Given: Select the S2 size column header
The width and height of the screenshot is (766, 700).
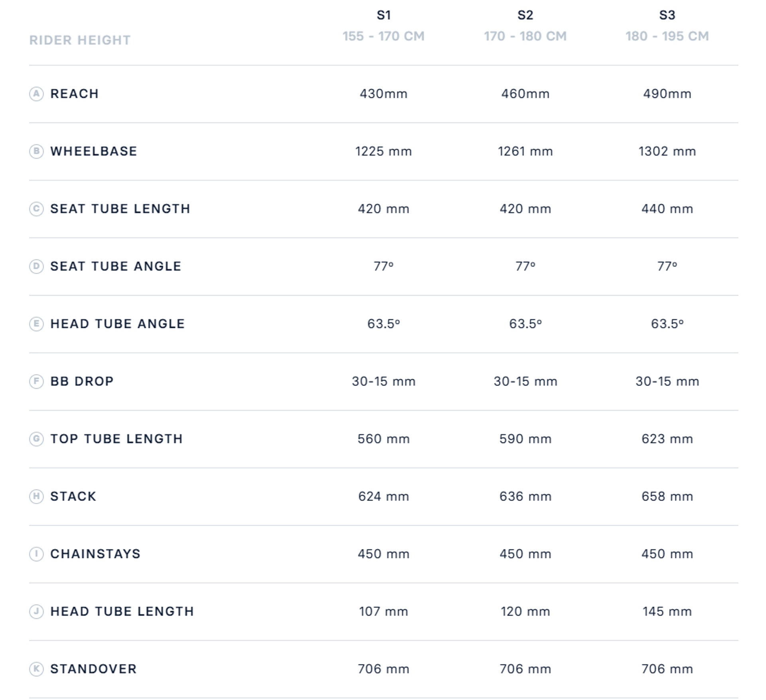Looking at the screenshot, I should click(525, 15).
